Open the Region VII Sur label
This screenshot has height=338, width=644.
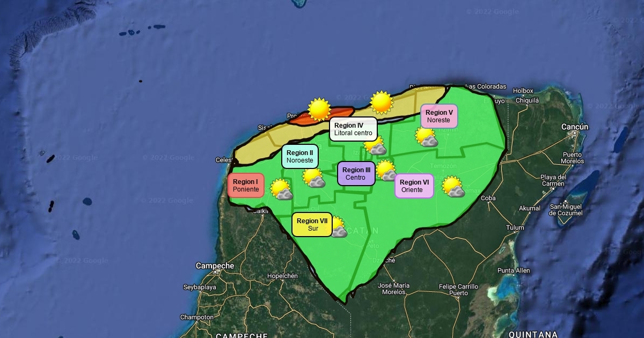click(312, 224)
